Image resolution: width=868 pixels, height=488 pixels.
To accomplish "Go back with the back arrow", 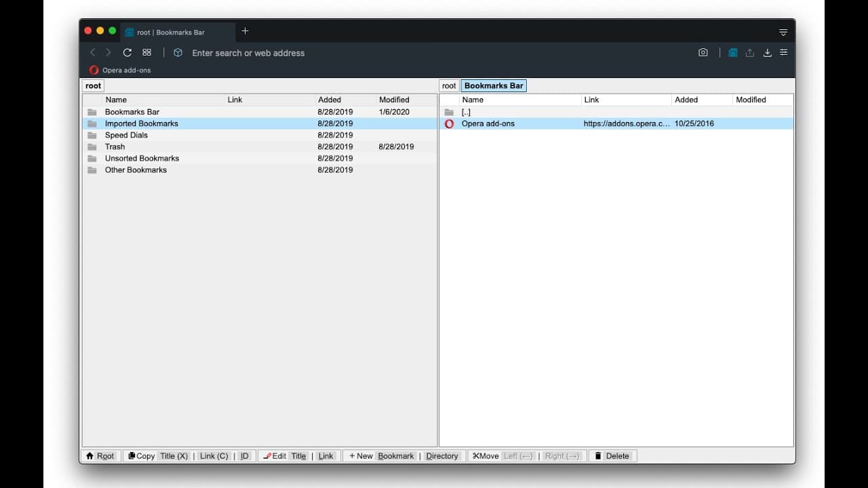I will coord(93,52).
